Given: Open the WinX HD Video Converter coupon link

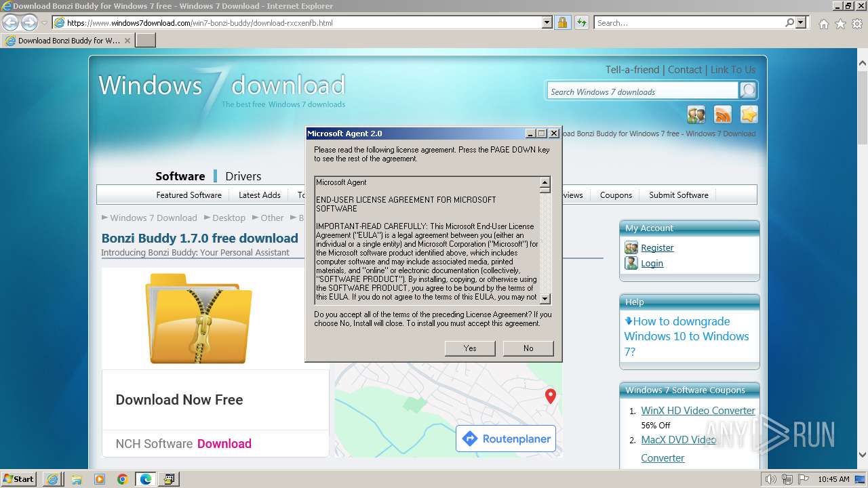Looking at the screenshot, I should (698, 411).
